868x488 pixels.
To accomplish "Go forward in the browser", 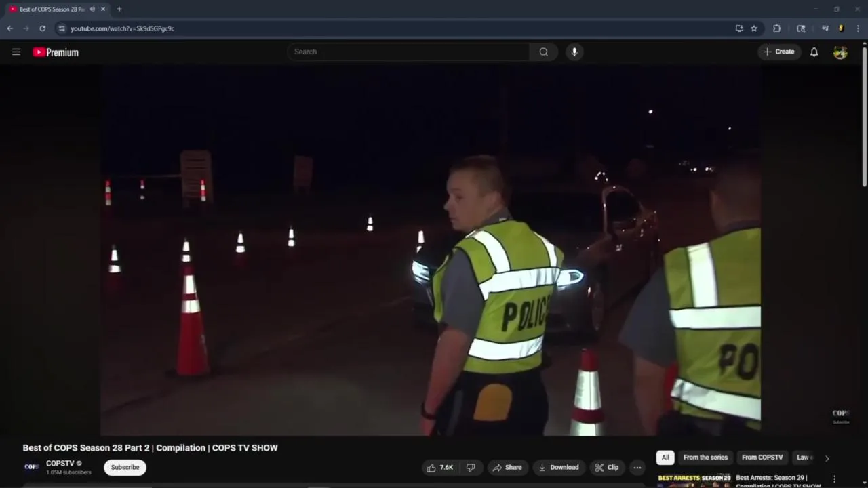I will (x=26, y=28).
